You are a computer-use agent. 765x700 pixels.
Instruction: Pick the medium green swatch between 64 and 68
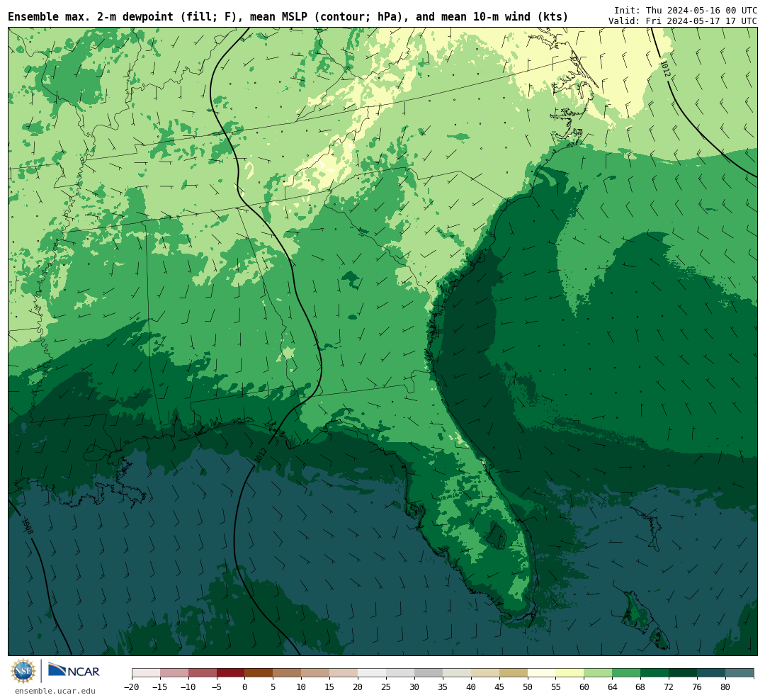click(626, 673)
